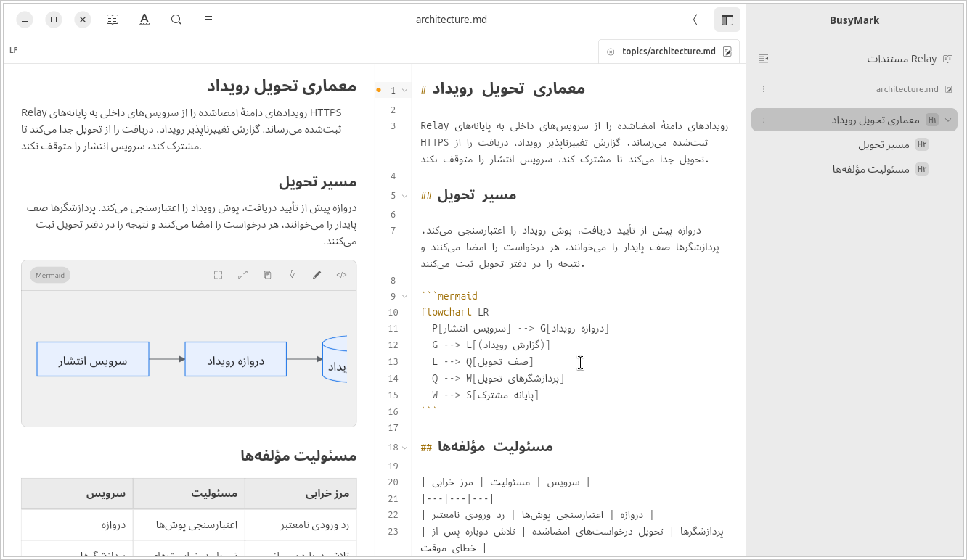Fold the مسئولیت مؤلفه‌ها heading at line 18

(404, 448)
